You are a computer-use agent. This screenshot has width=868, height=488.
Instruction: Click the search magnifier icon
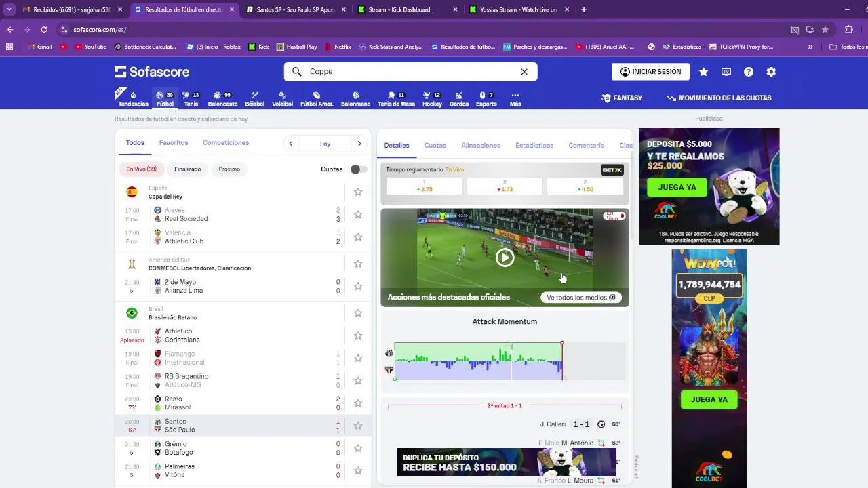[296, 72]
